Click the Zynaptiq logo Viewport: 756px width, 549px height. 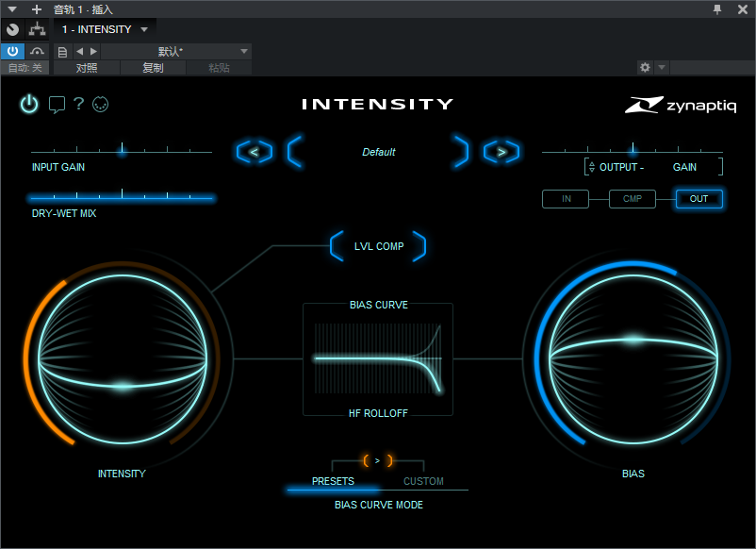tap(681, 105)
